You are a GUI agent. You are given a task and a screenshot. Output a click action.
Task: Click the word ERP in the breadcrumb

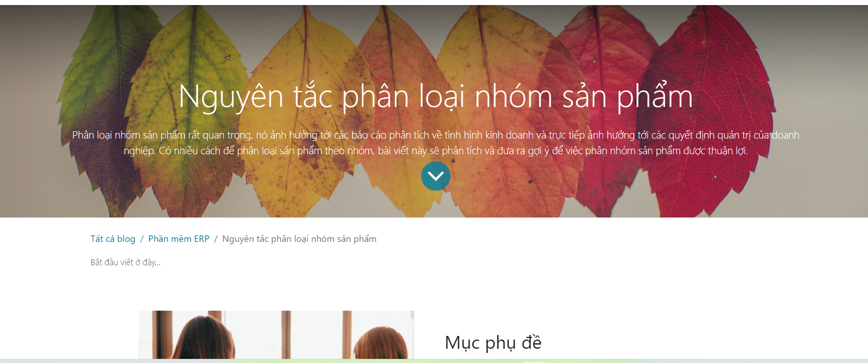pyautogui.click(x=202, y=239)
